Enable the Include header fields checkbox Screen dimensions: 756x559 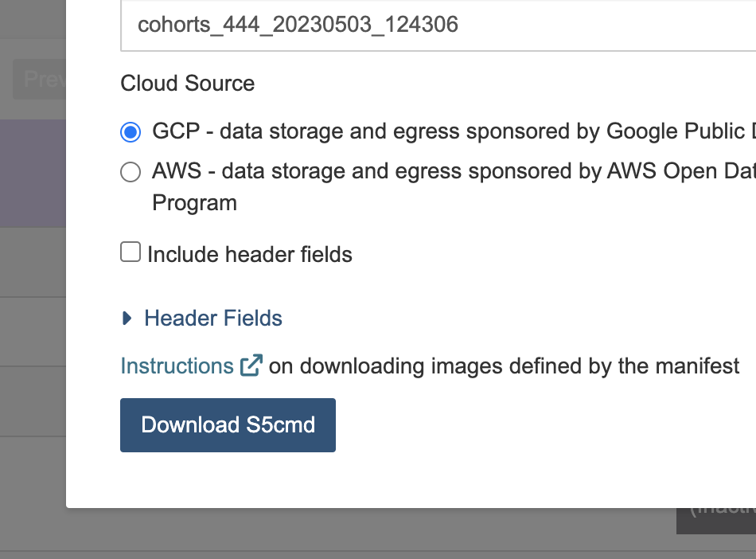click(130, 251)
